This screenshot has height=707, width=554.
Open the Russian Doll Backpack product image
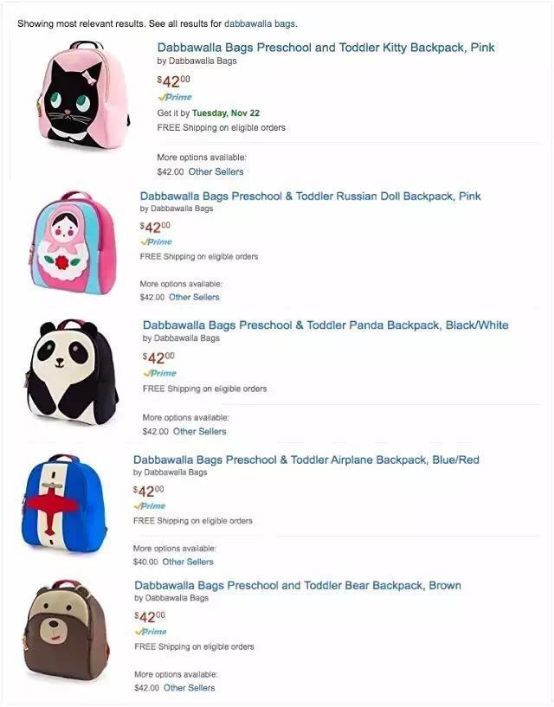point(73,243)
